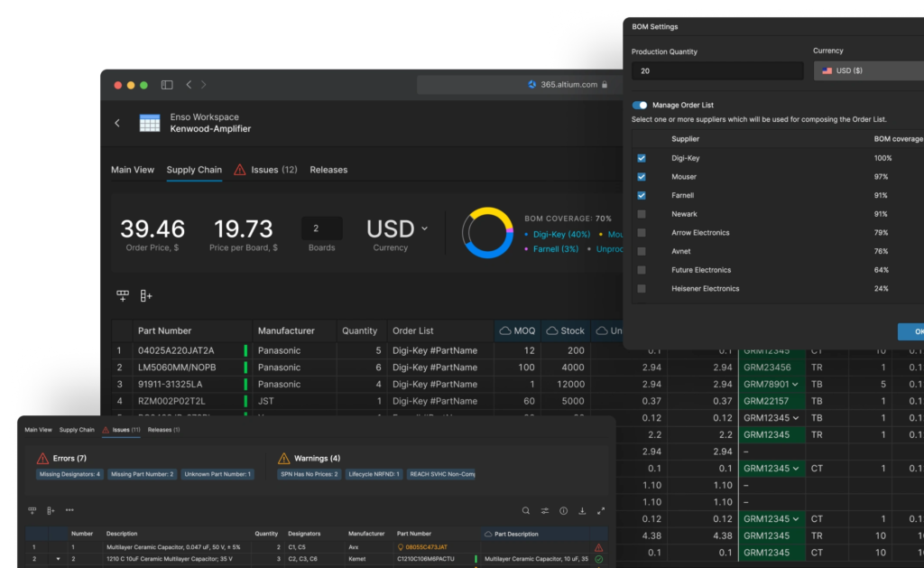Filter by Missing Designators: 4 tag
Image resolution: width=924 pixels, height=568 pixels.
tap(69, 474)
